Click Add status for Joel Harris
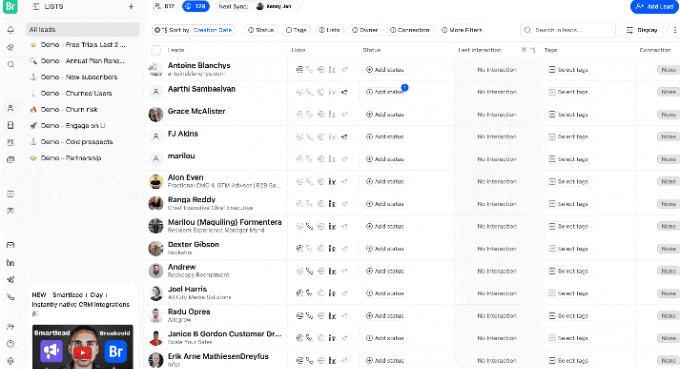 [x=385, y=293]
